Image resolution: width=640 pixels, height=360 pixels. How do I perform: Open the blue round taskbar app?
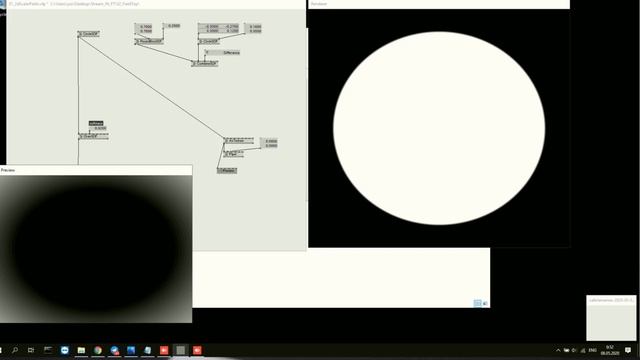pos(64,350)
